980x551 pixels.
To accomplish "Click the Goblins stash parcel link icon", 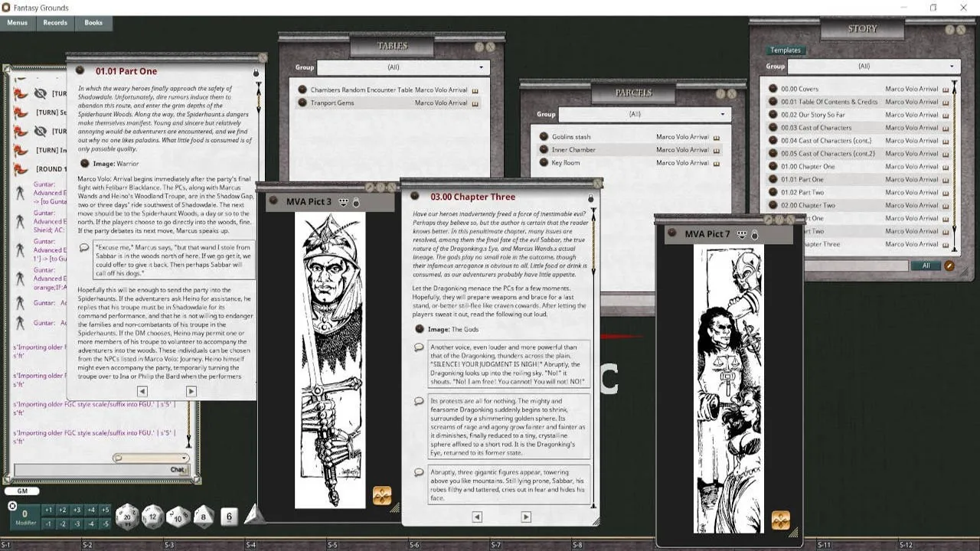I will [x=544, y=137].
